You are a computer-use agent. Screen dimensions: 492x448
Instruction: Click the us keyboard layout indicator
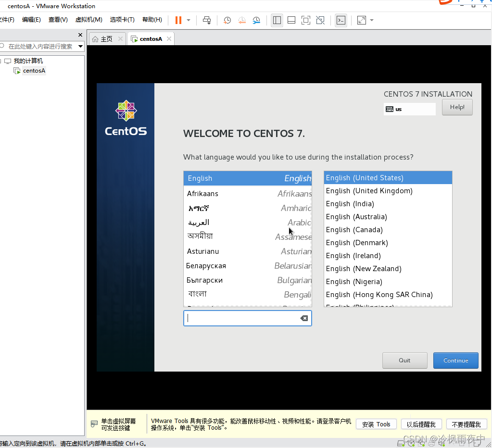(x=409, y=109)
